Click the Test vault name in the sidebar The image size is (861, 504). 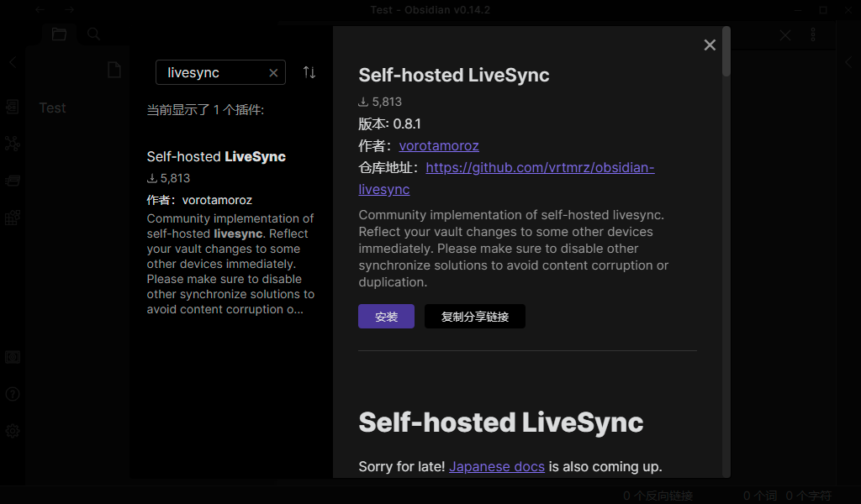52,108
